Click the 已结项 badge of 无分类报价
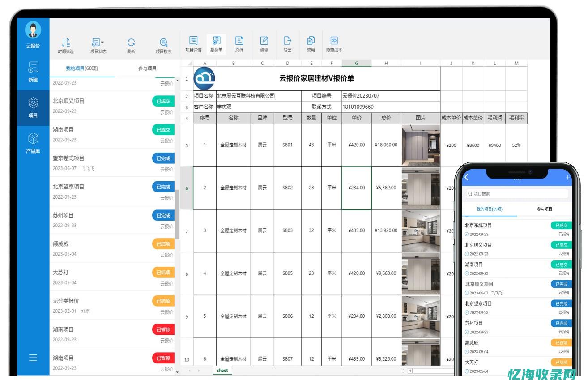This screenshot has height=384, width=588. (x=163, y=301)
